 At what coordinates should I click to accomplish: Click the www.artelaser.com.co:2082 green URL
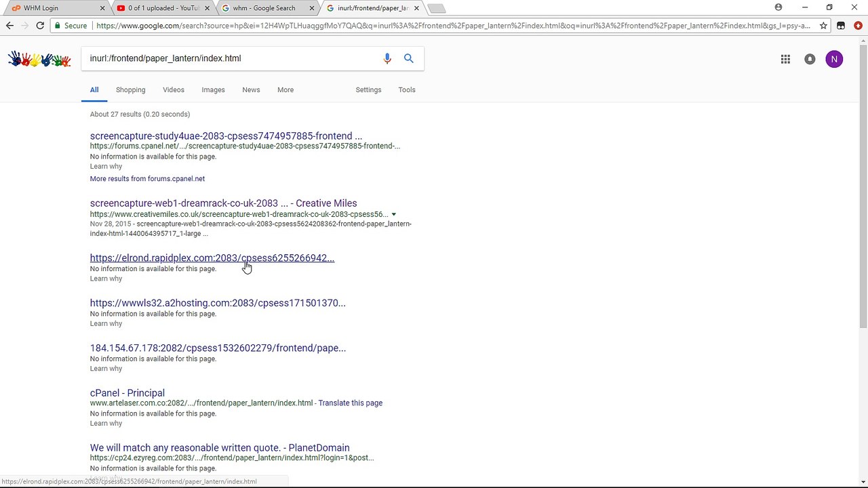201,403
